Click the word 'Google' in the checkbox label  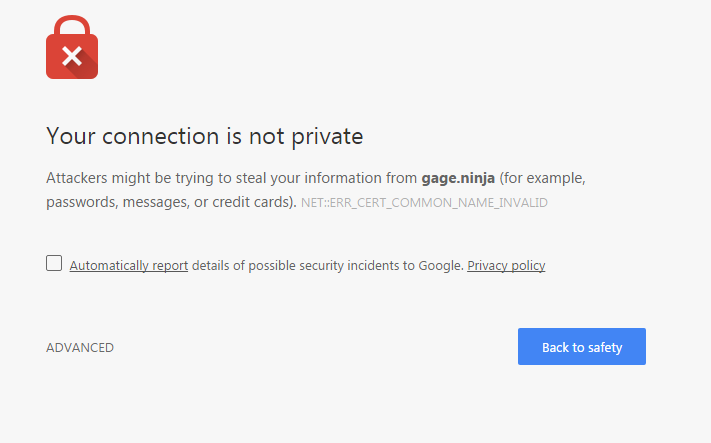(439, 265)
